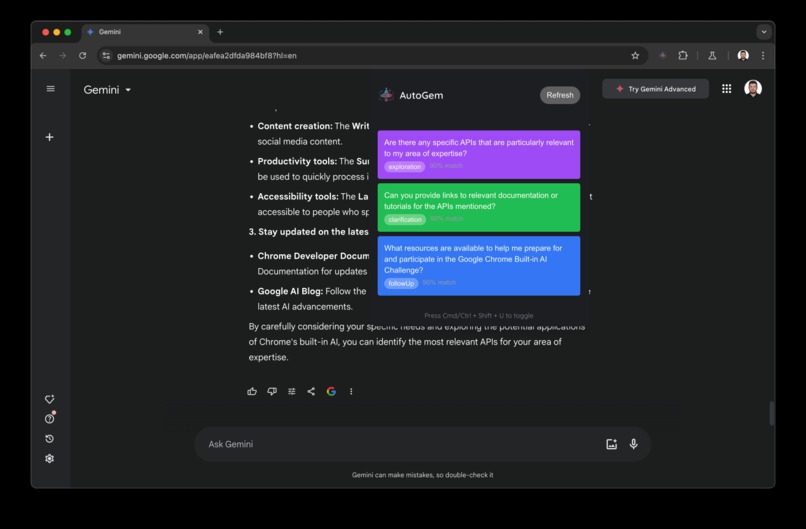Click Try Gemini Advanced button
The image size is (806, 529).
(x=655, y=89)
